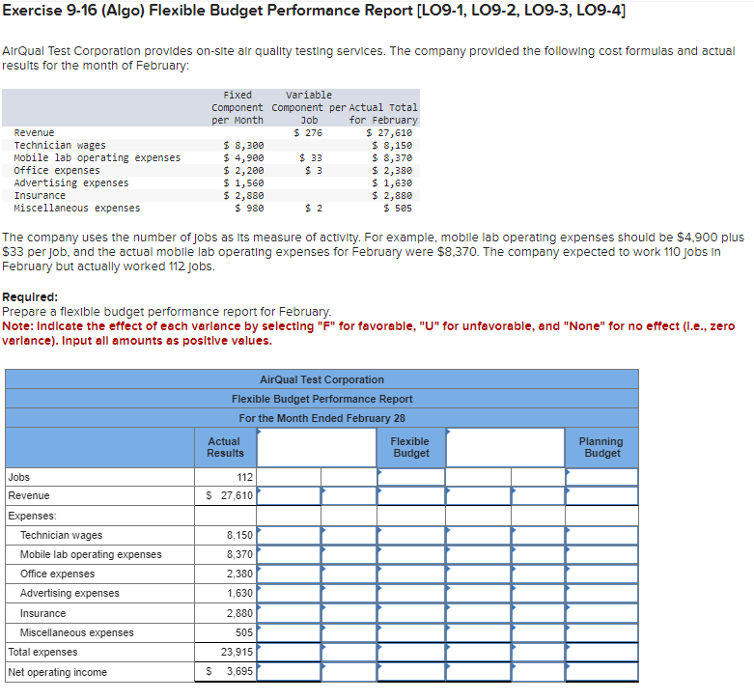754x700 pixels.
Task: Click the Exercise 9-16 Flexible Budget Performance Report title
Action: [314, 10]
